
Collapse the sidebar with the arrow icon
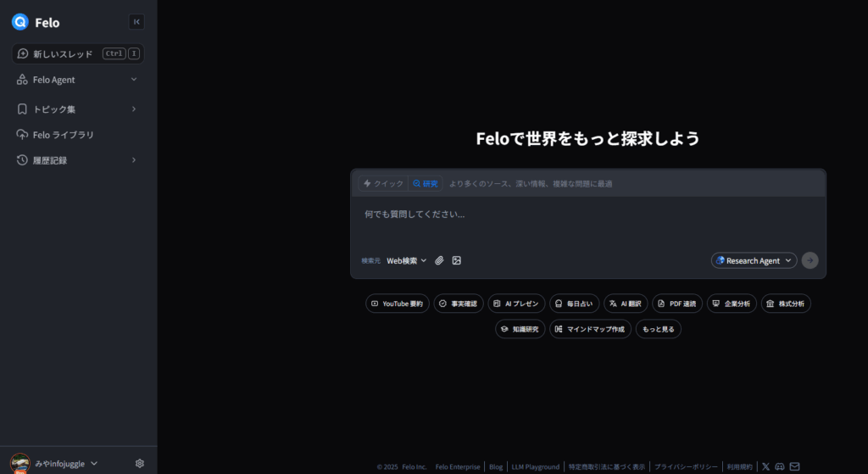136,21
